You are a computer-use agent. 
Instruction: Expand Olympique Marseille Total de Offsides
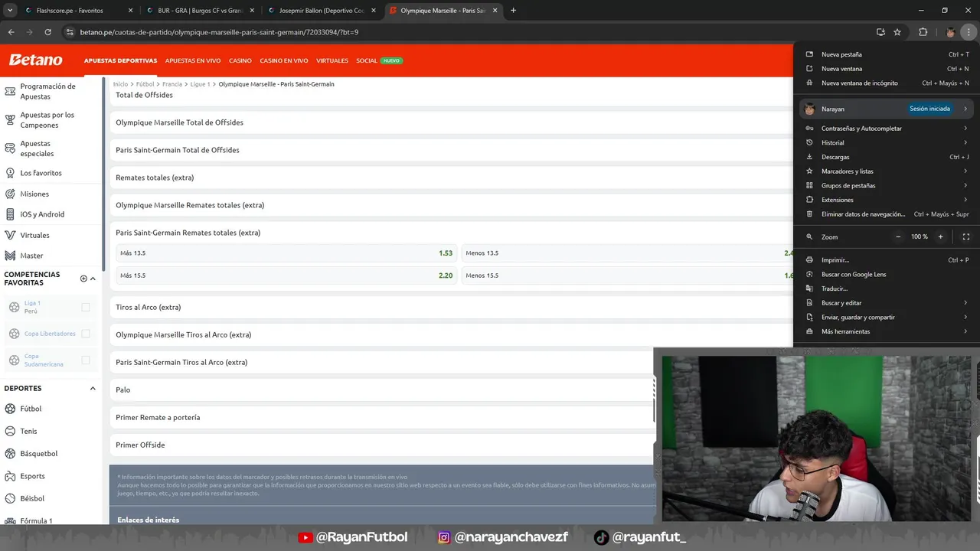pos(451,122)
